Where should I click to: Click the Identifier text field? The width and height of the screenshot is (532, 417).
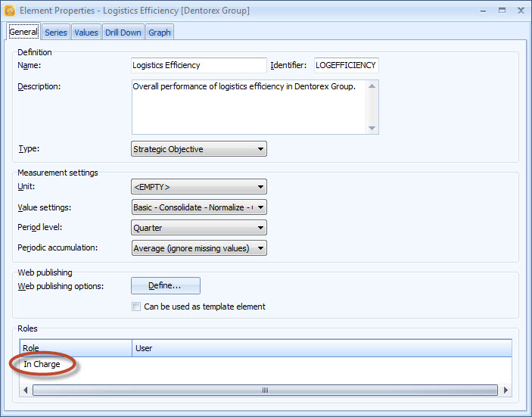pyautogui.click(x=346, y=66)
